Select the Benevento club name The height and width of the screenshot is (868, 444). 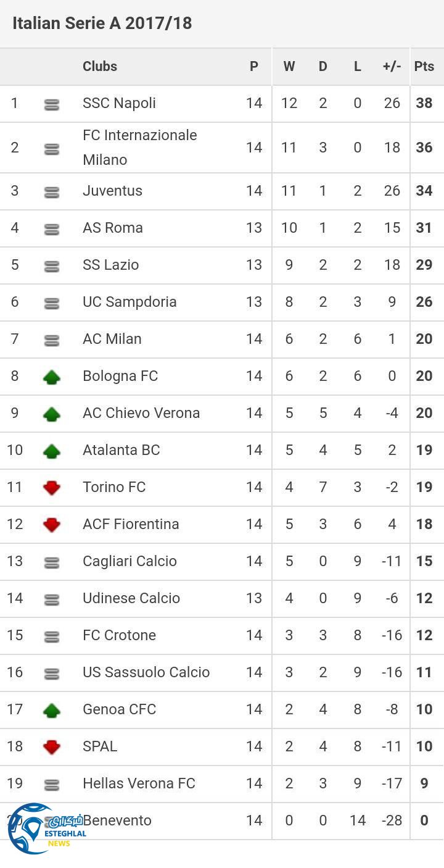118,820
